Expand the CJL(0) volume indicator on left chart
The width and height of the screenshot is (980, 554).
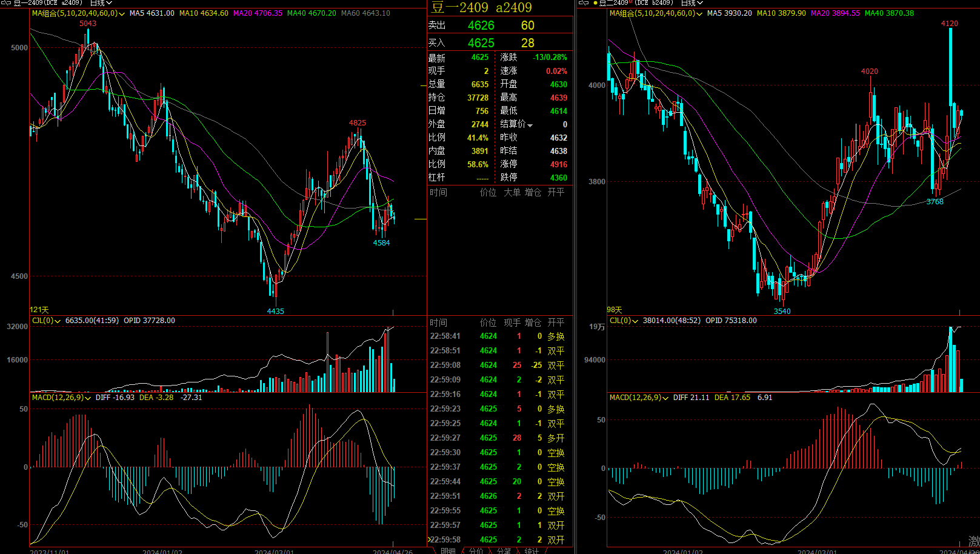click(x=58, y=321)
